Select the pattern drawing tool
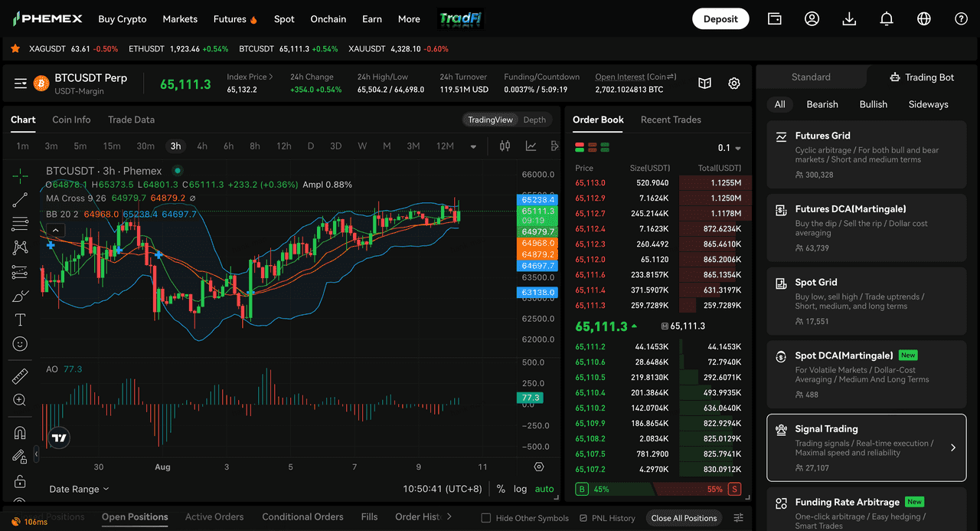 [x=20, y=247]
